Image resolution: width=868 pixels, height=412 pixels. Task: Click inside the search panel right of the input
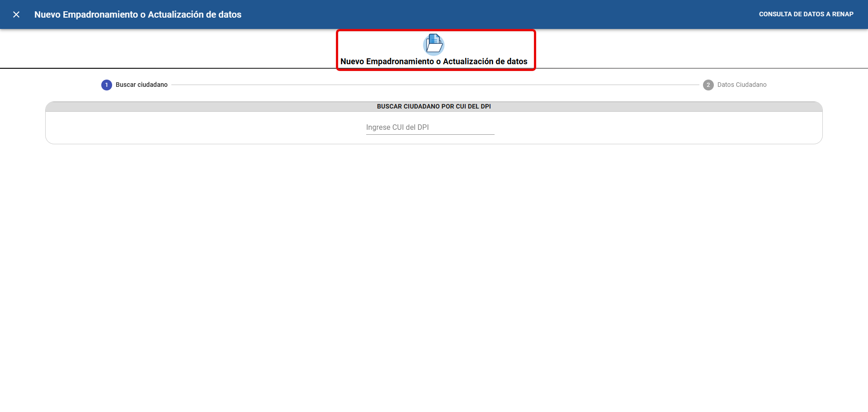[656, 128]
